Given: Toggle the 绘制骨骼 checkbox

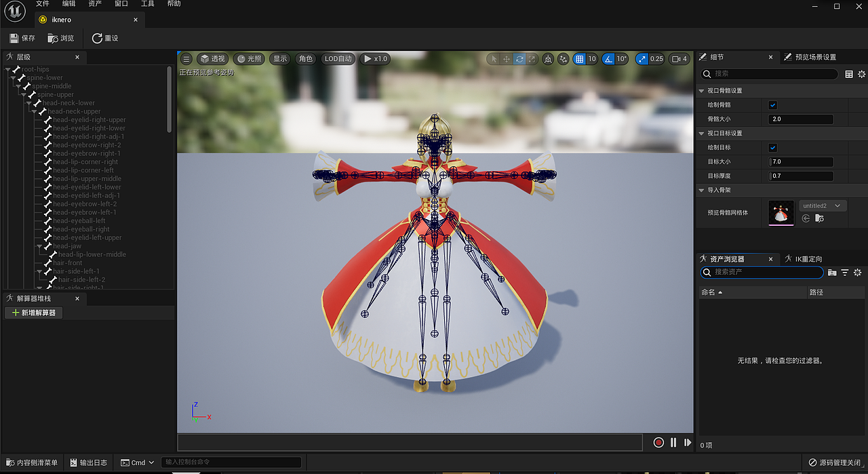Looking at the screenshot, I should (x=773, y=105).
